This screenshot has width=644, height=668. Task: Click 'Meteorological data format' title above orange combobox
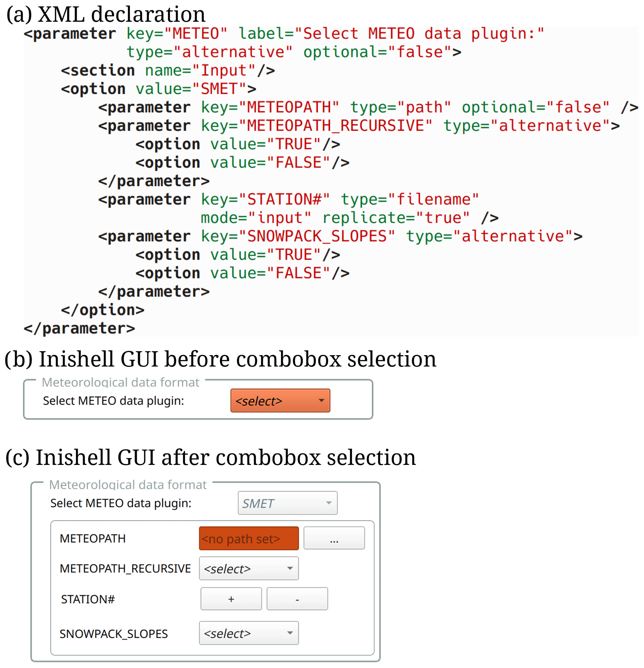pos(120,382)
